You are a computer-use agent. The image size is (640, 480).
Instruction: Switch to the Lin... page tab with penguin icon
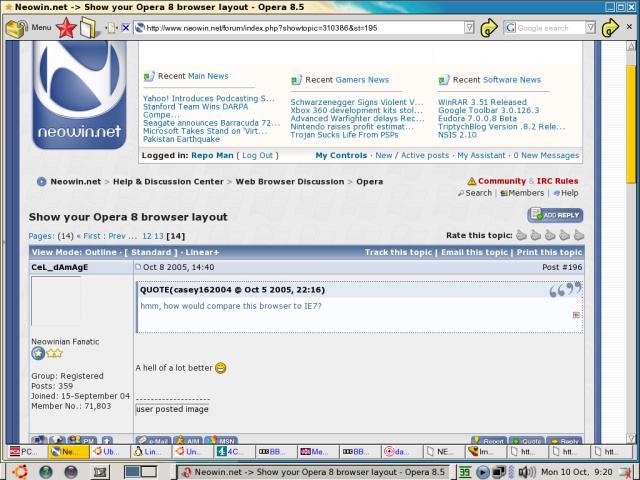pyautogui.click(x=151, y=452)
